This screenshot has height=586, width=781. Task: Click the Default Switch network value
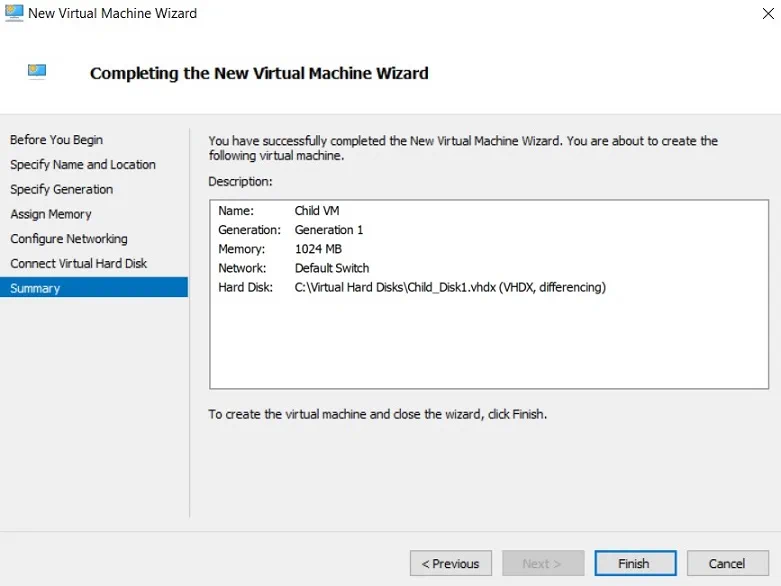click(332, 268)
